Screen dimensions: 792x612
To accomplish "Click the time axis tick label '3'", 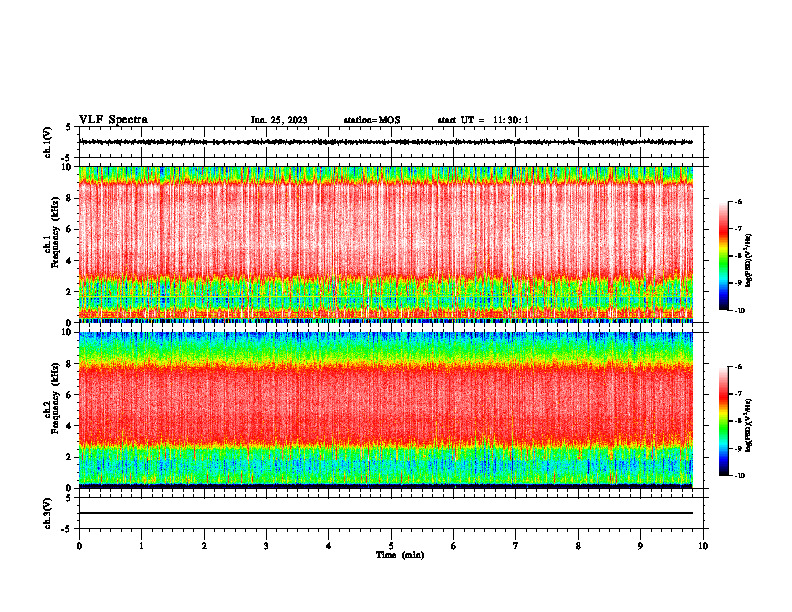I will coord(266,546).
